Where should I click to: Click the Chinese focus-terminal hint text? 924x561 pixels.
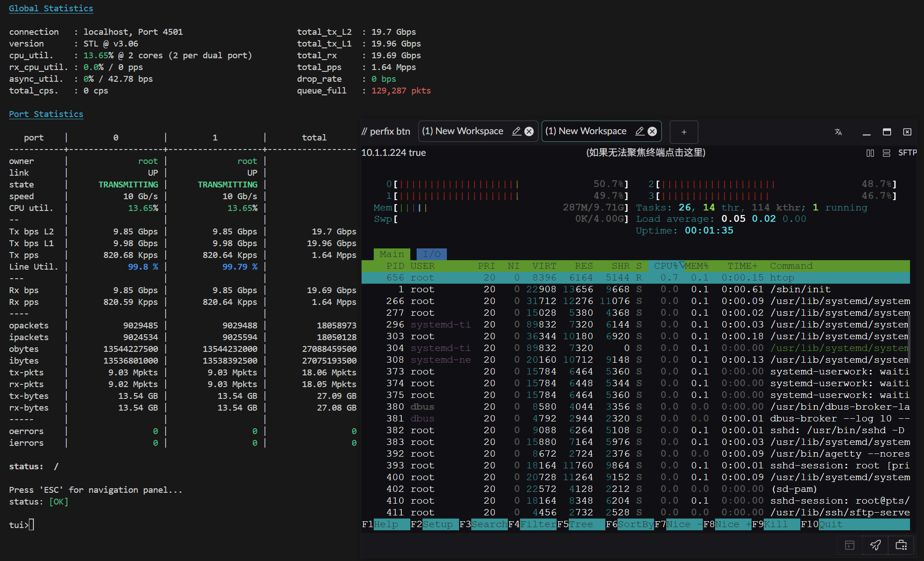[645, 153]
